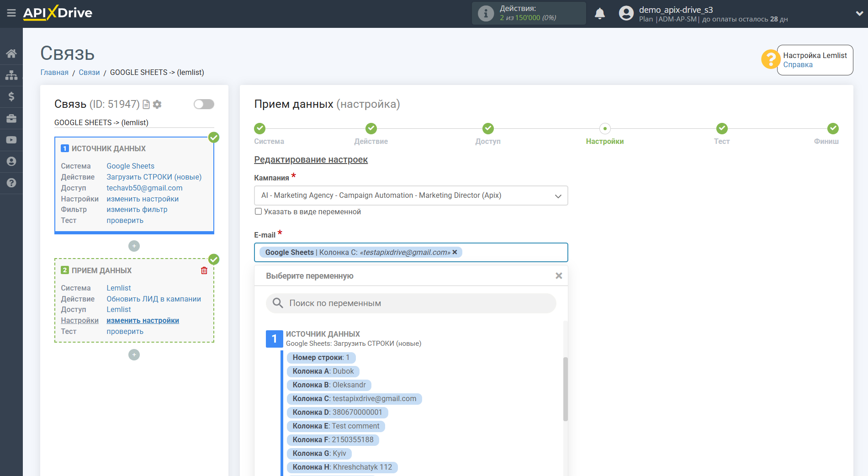Click проверить in the source block
The height and width of the screenshot is (476, 868).
point(125,220)
